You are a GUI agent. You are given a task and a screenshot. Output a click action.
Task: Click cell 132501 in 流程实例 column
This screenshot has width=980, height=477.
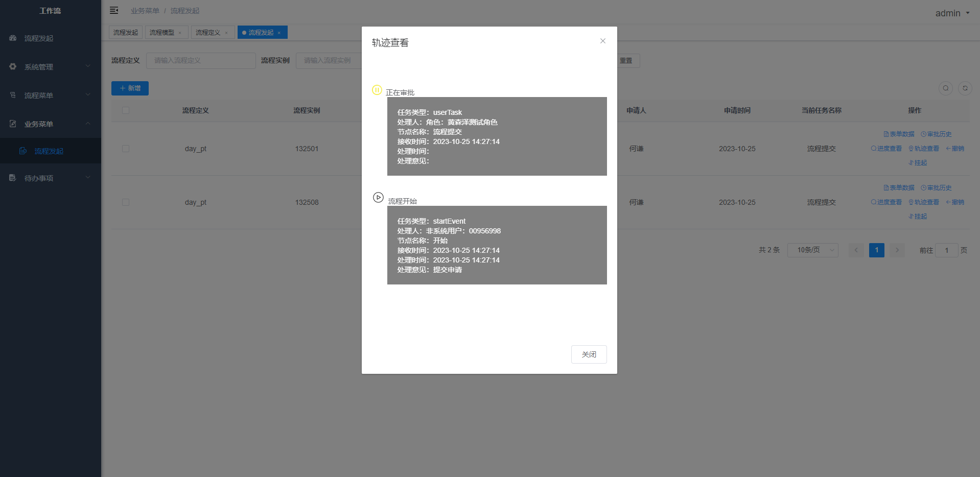(307, 149)
